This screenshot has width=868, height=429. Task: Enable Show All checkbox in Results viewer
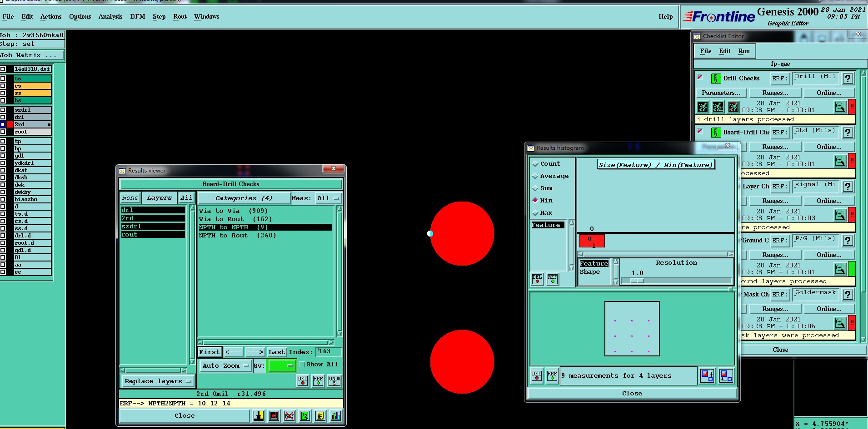[x=302, y=365]
